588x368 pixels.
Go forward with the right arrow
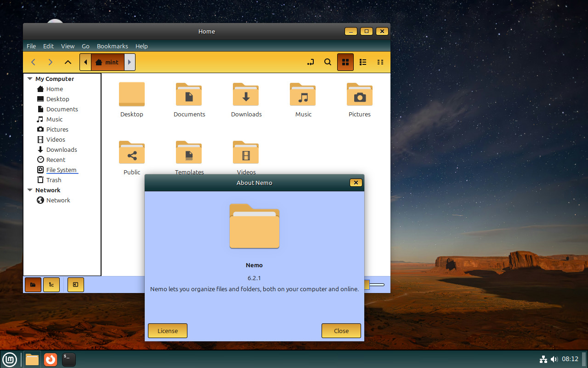coord(51,62)
